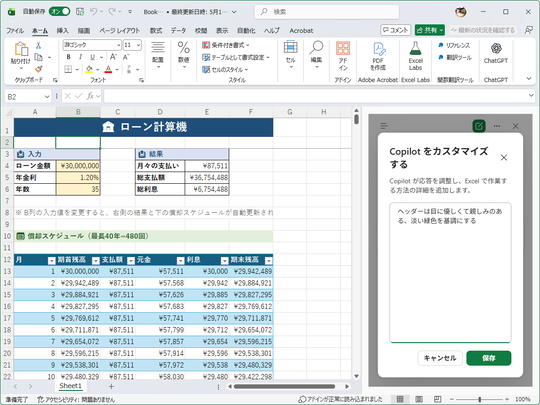
Task: Click the キャンセル (Cancel) button
Action: tap(440, 358)
